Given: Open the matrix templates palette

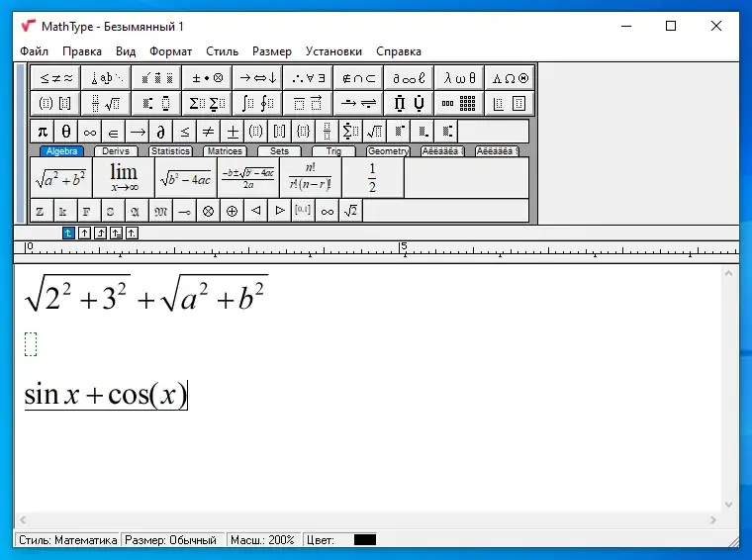Looking at the screenshot, I should point(459,103).
